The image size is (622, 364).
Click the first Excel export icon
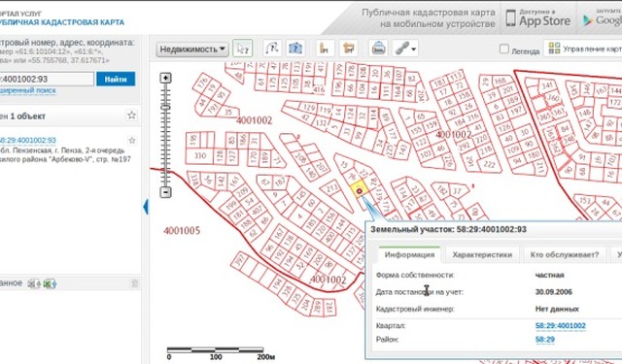coord(34,283)
